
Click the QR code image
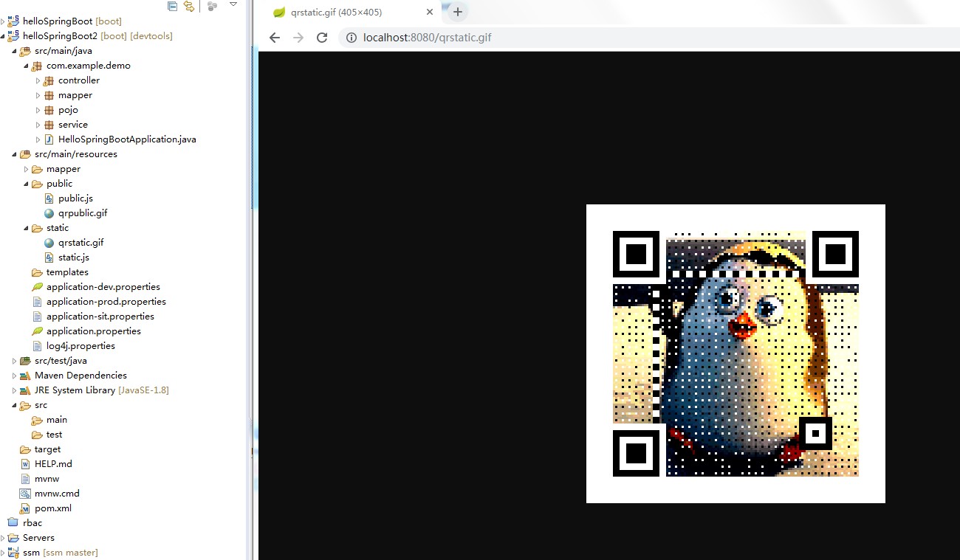pyautogui.click(x=736, y=353)
